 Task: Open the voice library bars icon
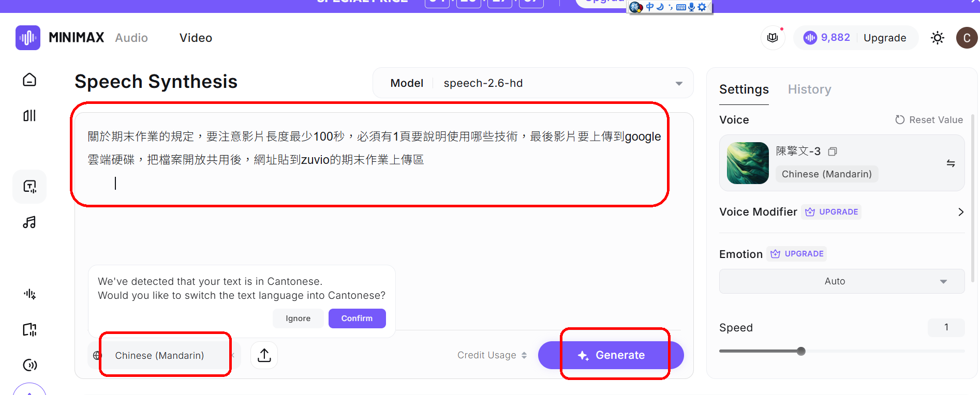29,115
